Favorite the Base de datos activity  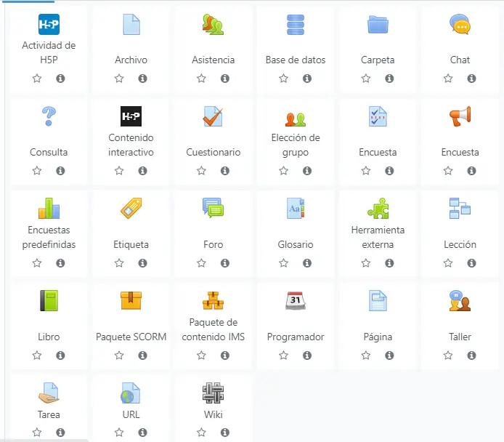pyautogui.click(x=283, y=79)
